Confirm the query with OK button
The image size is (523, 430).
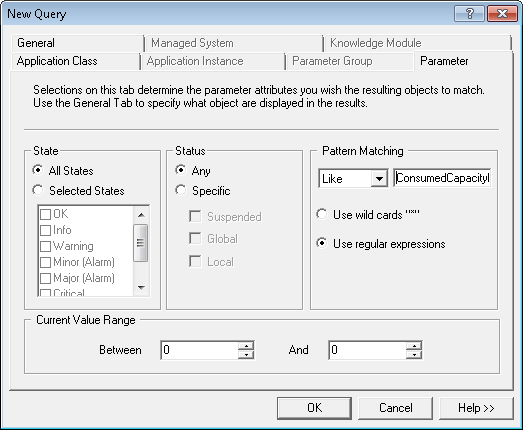[x=315, y=408]
